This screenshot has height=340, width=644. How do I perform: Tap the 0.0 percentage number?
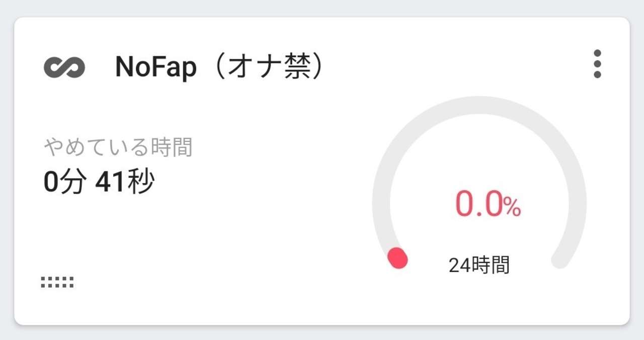click(479, 205)
